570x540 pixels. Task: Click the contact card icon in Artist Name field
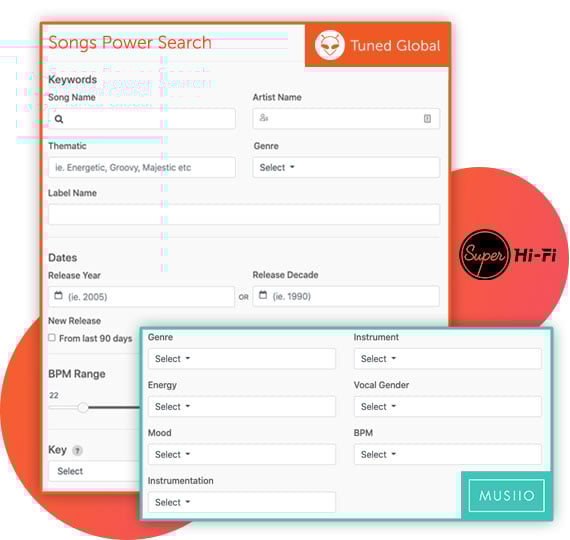click(427, 119)
